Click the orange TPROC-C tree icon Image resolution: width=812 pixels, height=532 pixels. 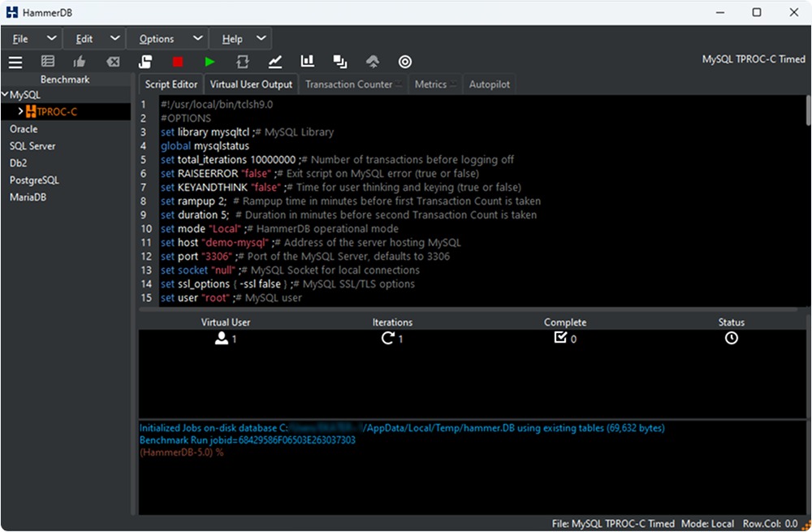31,111
